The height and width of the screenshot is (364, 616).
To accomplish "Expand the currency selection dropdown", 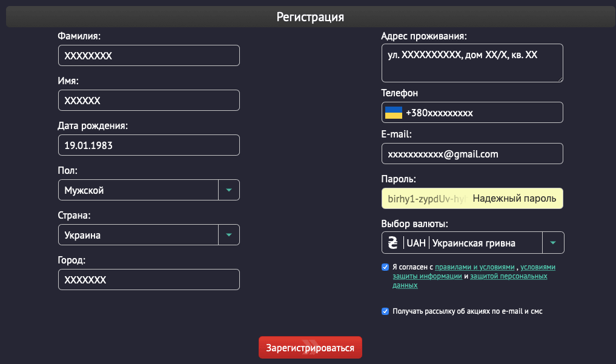I will point(553,242).
